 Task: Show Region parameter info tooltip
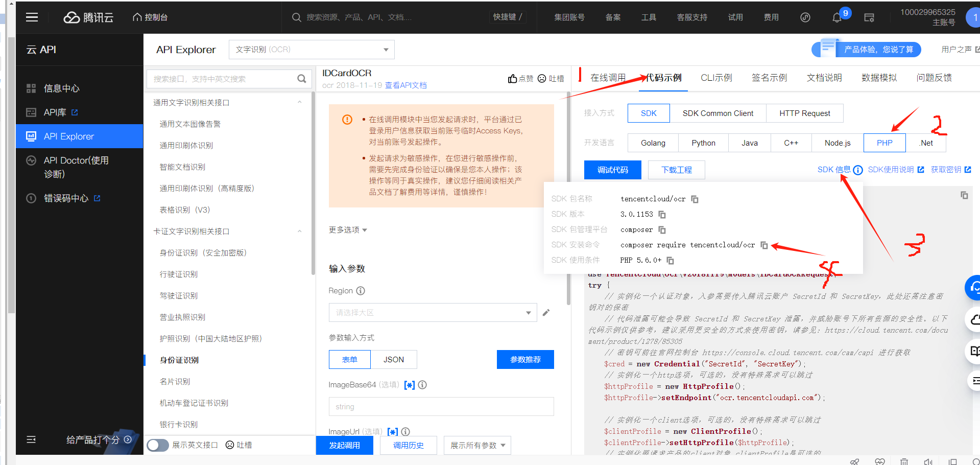pyautogui.click(x=361, y=291)
